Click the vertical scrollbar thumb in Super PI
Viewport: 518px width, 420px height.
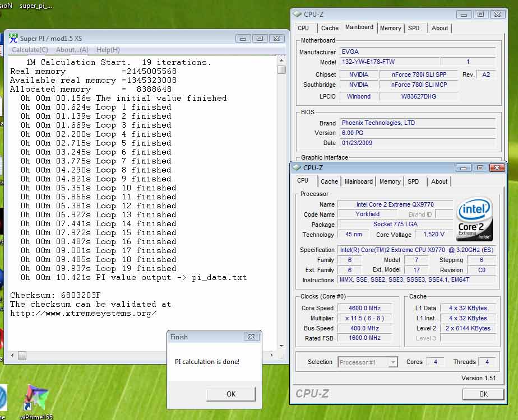[x=281, y=69]
